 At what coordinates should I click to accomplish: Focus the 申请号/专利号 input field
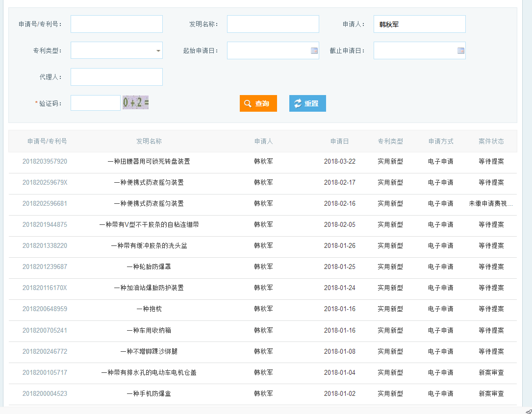[x=117, y=24]
